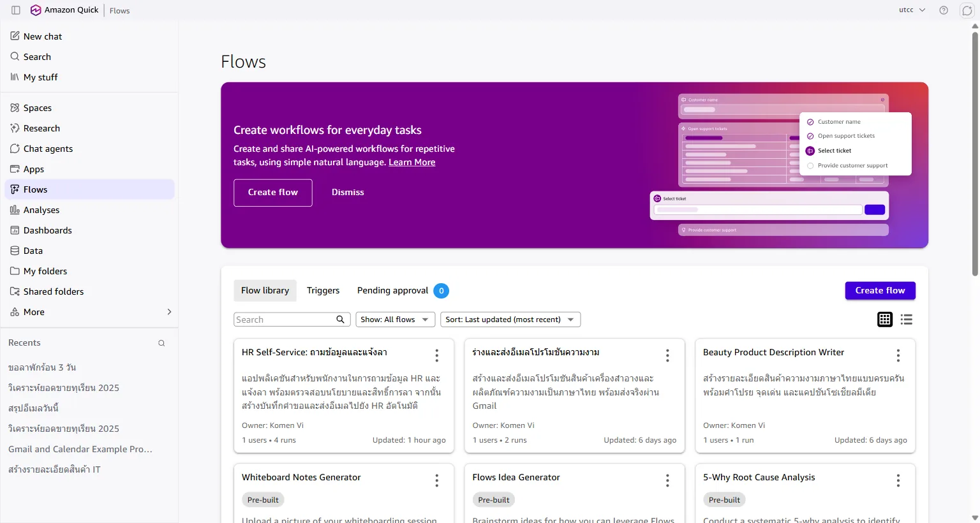Open options menu for HR Self-Service flow

tap(436, 355)
